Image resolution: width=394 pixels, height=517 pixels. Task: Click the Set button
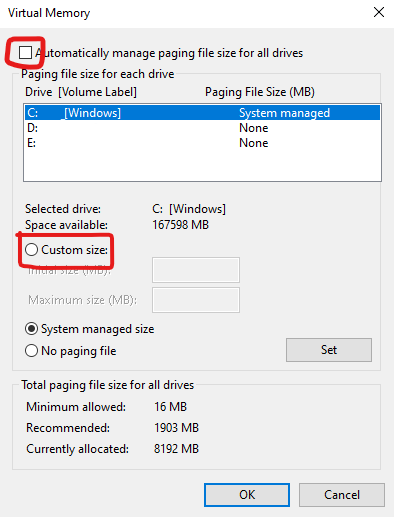click(329, 350)
